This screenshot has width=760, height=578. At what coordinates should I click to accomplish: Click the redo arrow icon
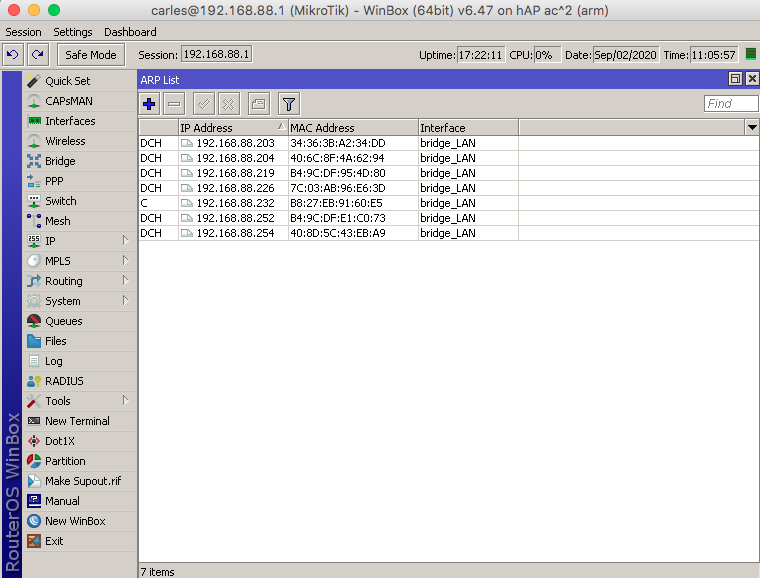pyautogui.click(x=38, y=54)
